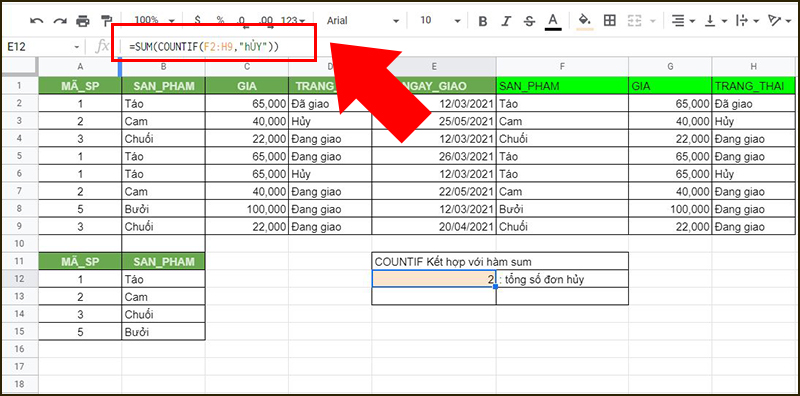Click cell B14 containing Chuối
Screen dimensions: 800x396
click(x=164, y=314)
